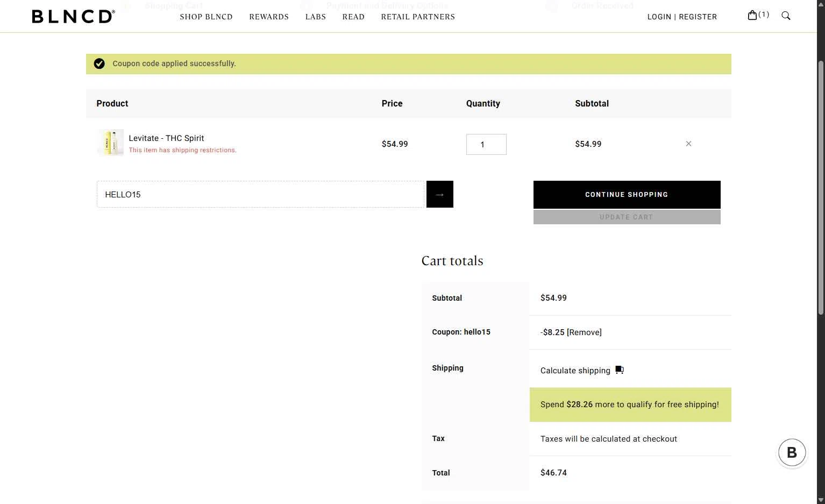Expand Calculate shipping option
The width and height of the screenshot is (825, 504).
[575, 371]
